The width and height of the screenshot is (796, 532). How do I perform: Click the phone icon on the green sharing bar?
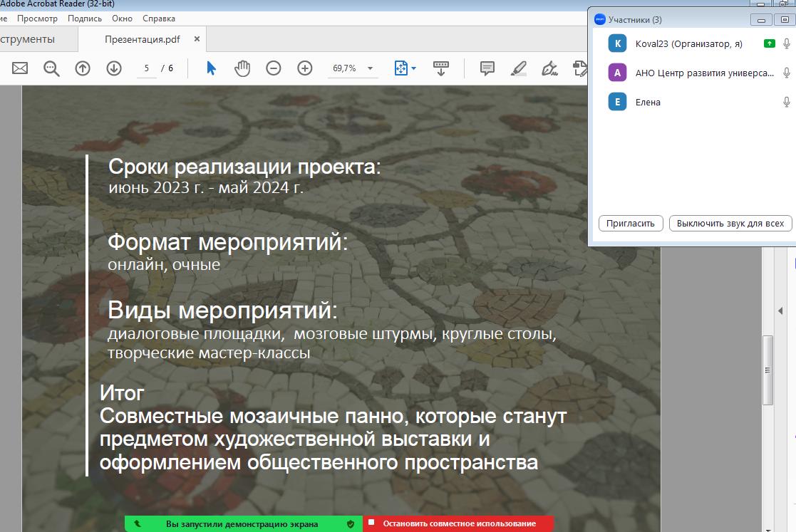click(x=138, y=524)
